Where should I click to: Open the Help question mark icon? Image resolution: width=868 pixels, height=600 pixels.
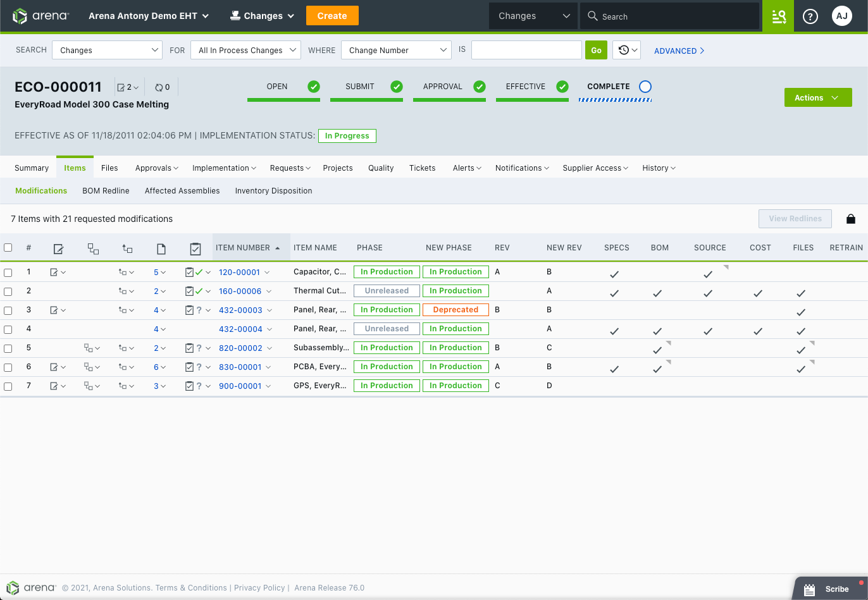(x=810, y=16)
